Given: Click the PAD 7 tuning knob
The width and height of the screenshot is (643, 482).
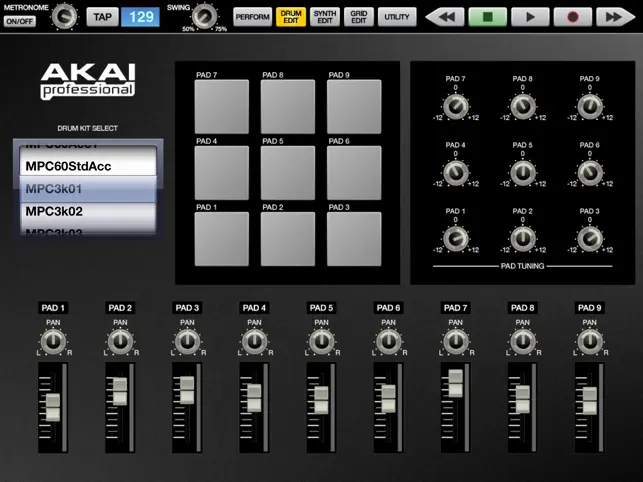Looking at the screenshot, I should coord(456,107).
